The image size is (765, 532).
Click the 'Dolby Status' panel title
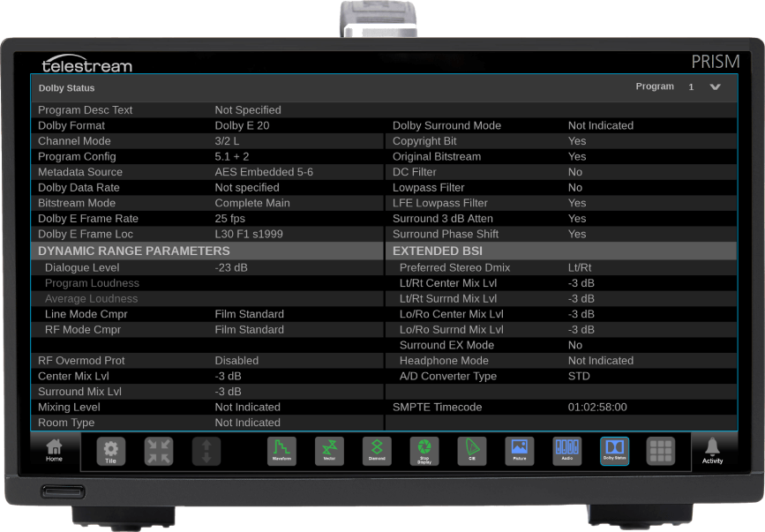pyautogui.click(x=67, y=88)
